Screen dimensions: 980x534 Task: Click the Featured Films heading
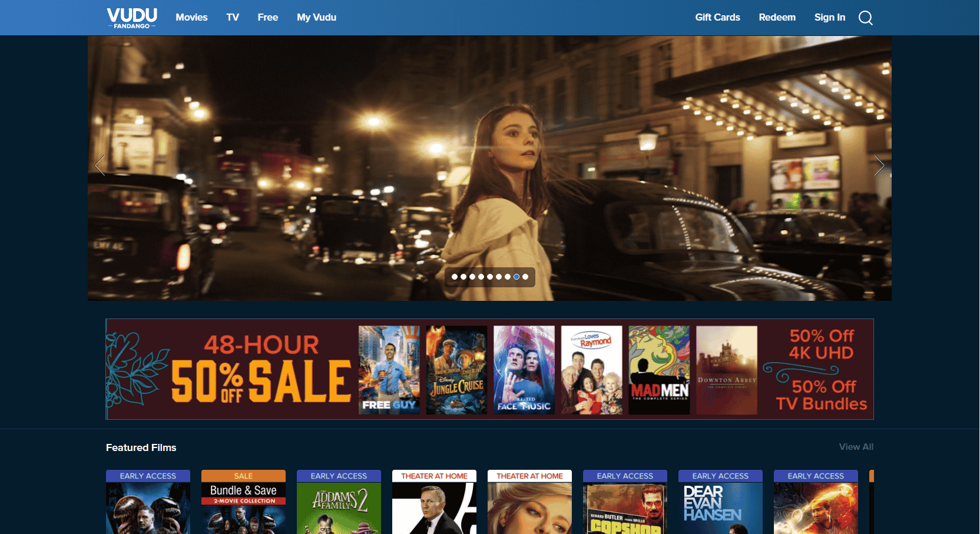tap(141, 447)
